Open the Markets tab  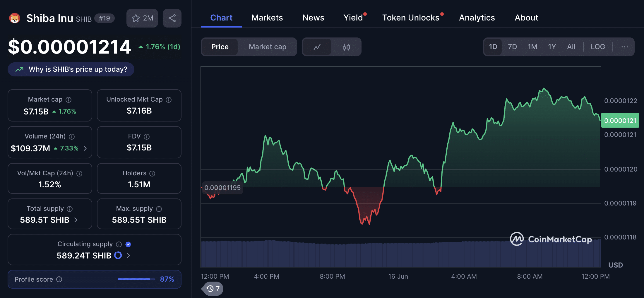[x=267, y=18]
